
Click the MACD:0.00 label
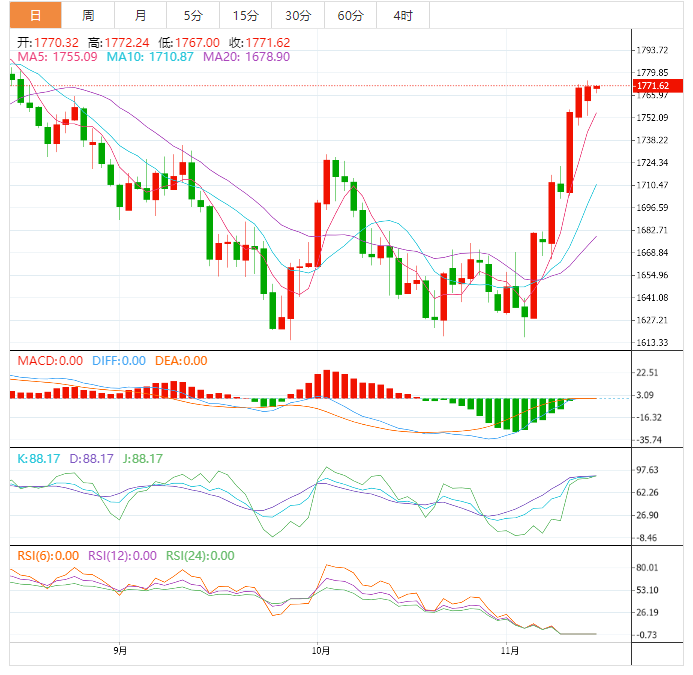tap(50, 361)
